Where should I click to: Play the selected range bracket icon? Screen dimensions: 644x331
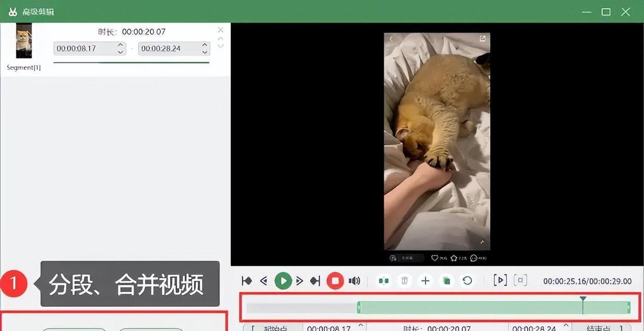point(500,280)
